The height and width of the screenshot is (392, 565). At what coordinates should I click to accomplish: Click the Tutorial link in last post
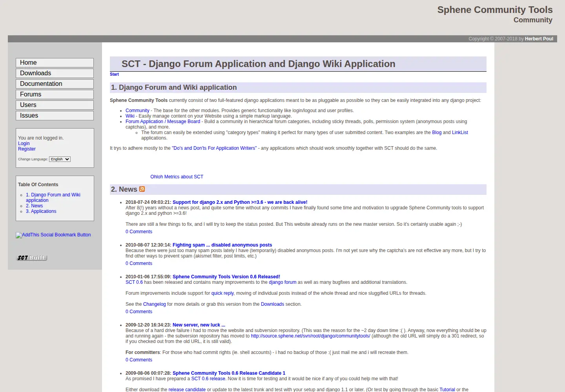coord(447,390)
